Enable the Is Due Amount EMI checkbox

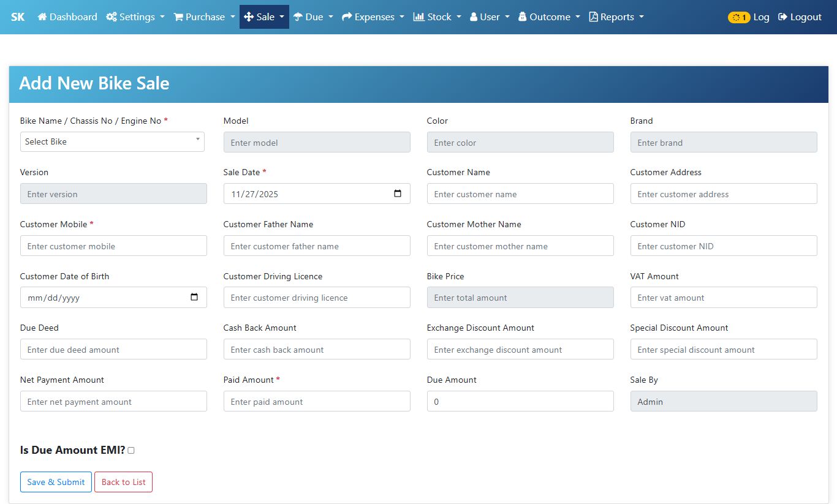[131, 450]
